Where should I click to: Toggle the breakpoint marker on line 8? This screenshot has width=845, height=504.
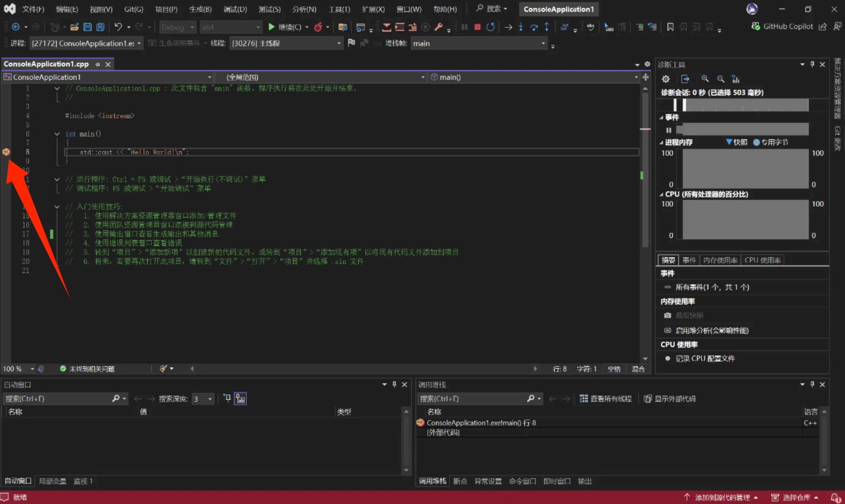pos(6,152)
